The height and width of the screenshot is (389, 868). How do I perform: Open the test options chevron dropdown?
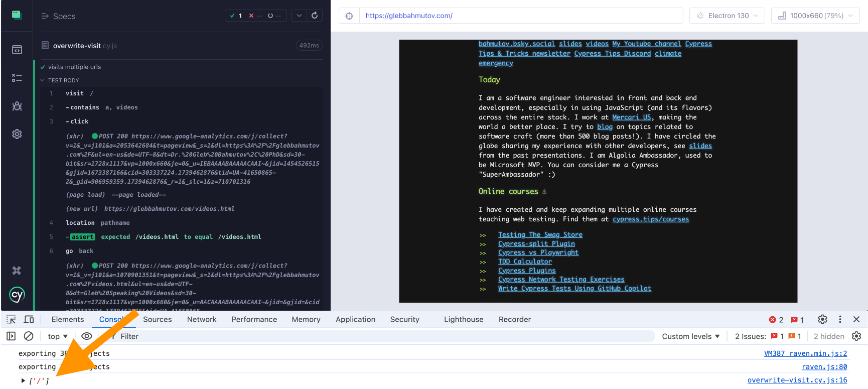(x=299, y=16)
